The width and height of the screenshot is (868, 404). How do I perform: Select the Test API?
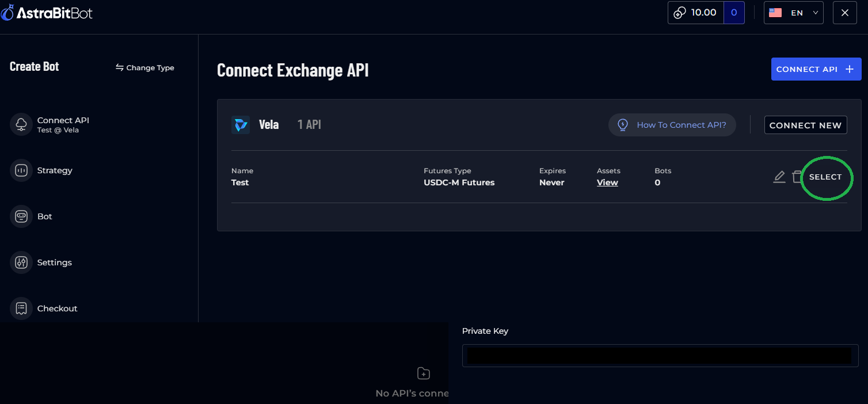pyautogui.click(x=825, y=177)
